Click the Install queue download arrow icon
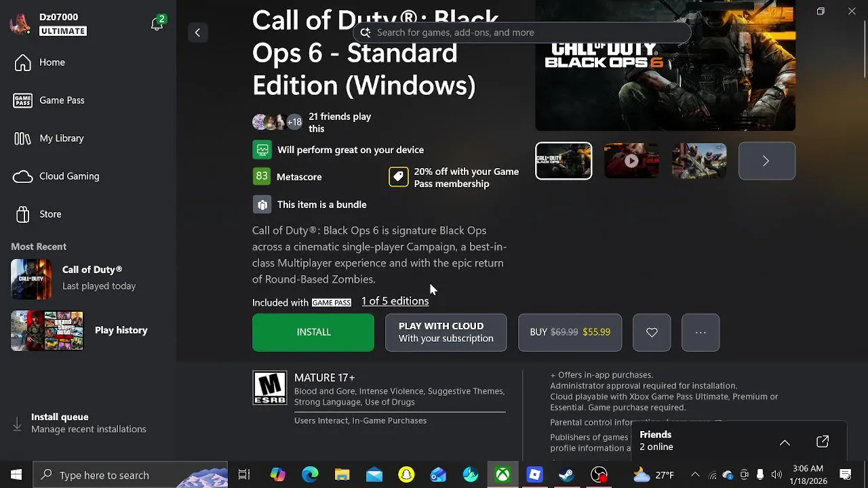The height and width of the screenshot is (488, 868). coord(18,424)
